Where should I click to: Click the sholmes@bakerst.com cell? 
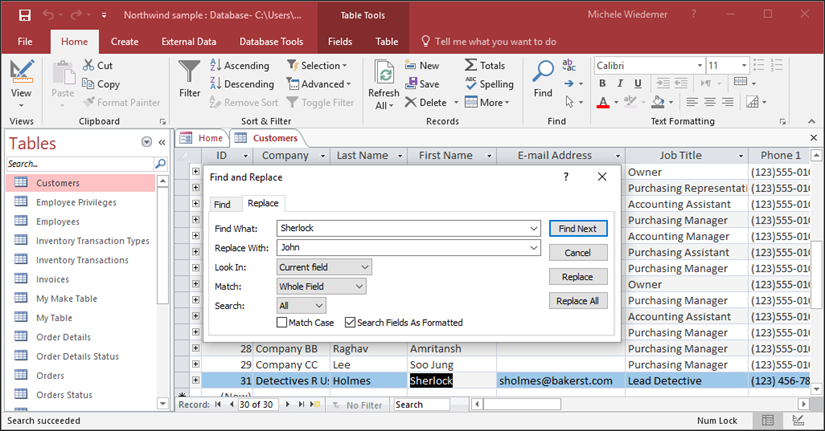[x=560, y=380]
